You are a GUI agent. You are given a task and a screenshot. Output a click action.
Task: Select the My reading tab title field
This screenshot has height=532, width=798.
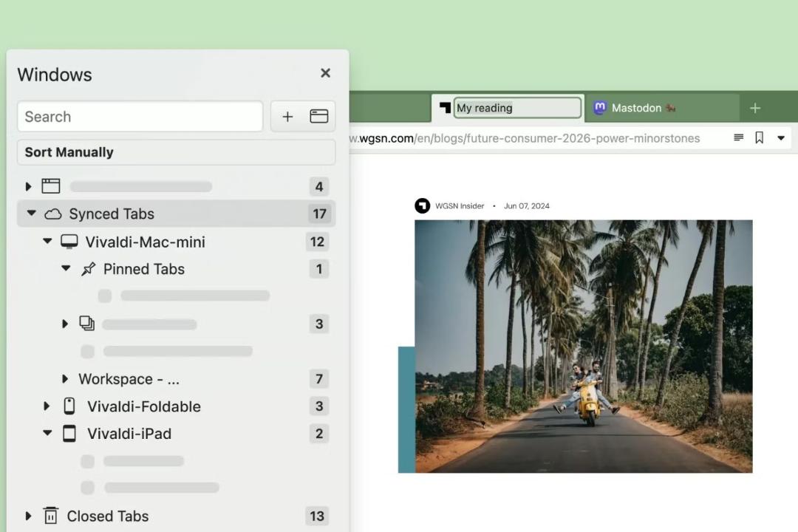pos(517,108)
